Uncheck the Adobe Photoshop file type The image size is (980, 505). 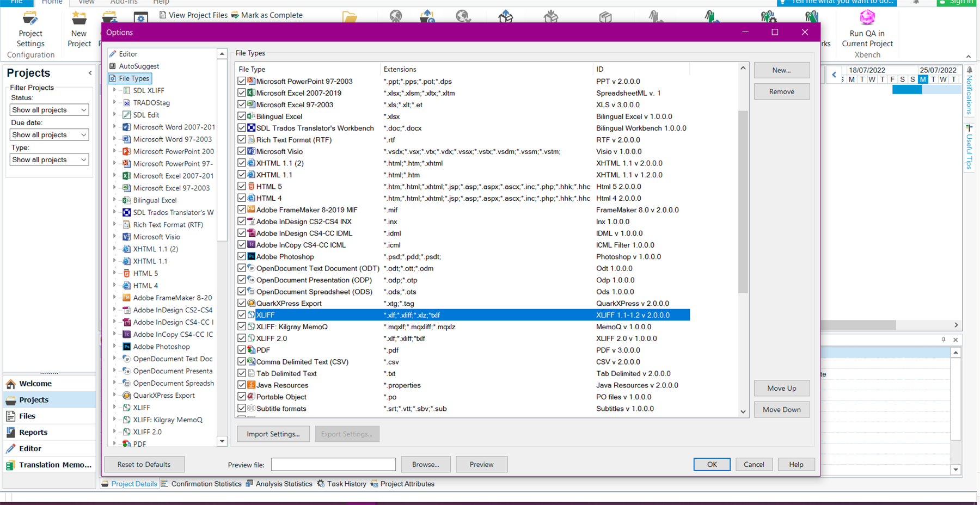click(242, 256)
